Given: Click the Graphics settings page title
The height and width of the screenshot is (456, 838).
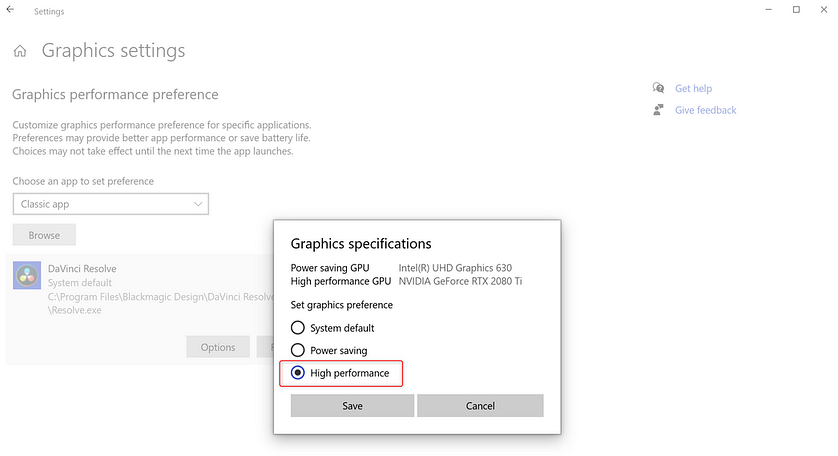Looking at the screenshot, I should 113,50.
